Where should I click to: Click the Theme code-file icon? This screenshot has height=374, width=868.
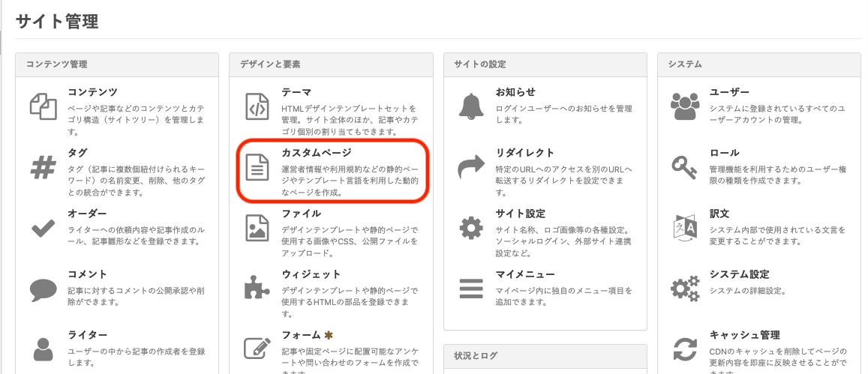click(x=257, y=106)
